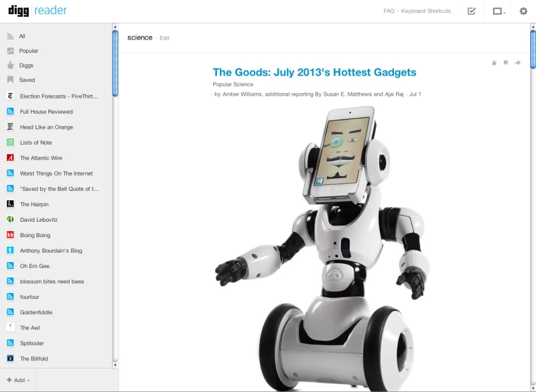This screenshot has height=392, width=536.
Task: Save the article with the bookmark icon
Action: pos(506,63)
